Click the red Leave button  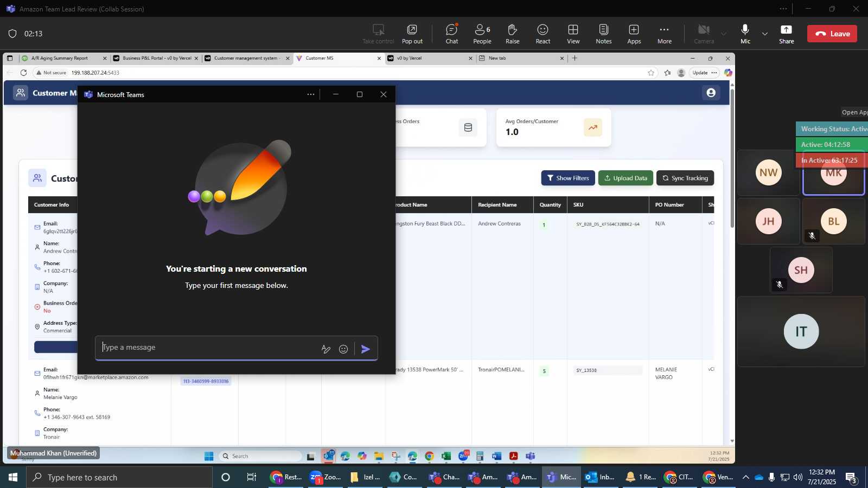(832, 34)
